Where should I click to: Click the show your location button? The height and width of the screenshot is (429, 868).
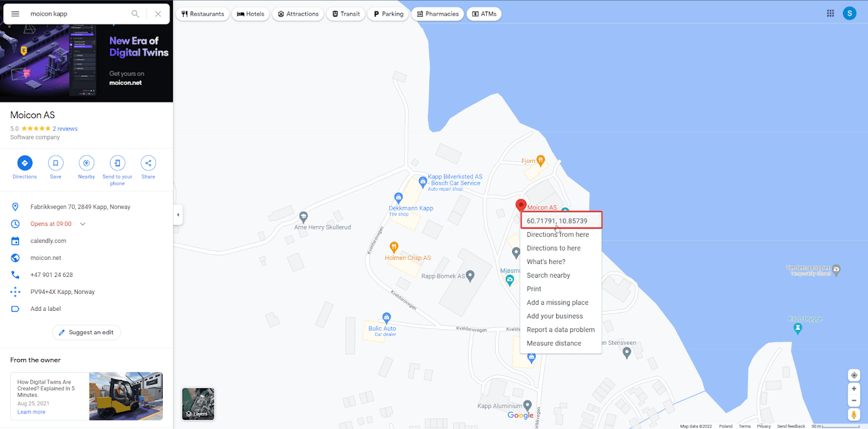(854, 375)
